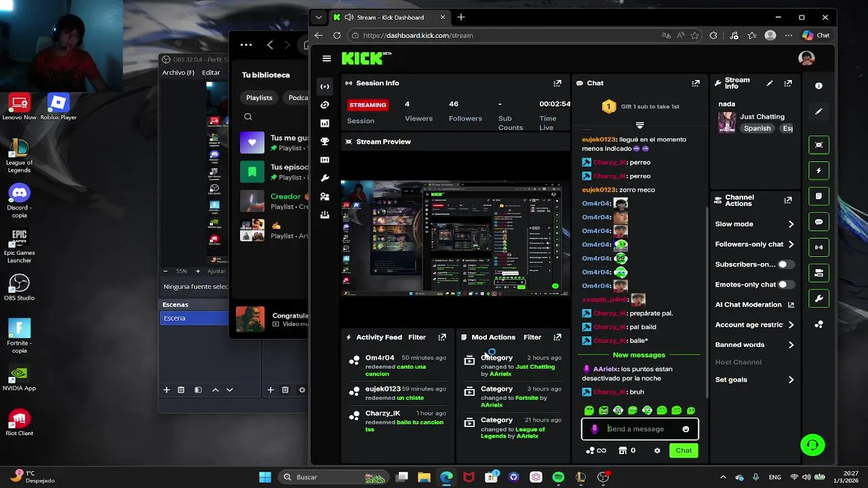868x488 pixels.
Task: Open the link icon in Kick sidebar
Action: click(x=325, y=105)
